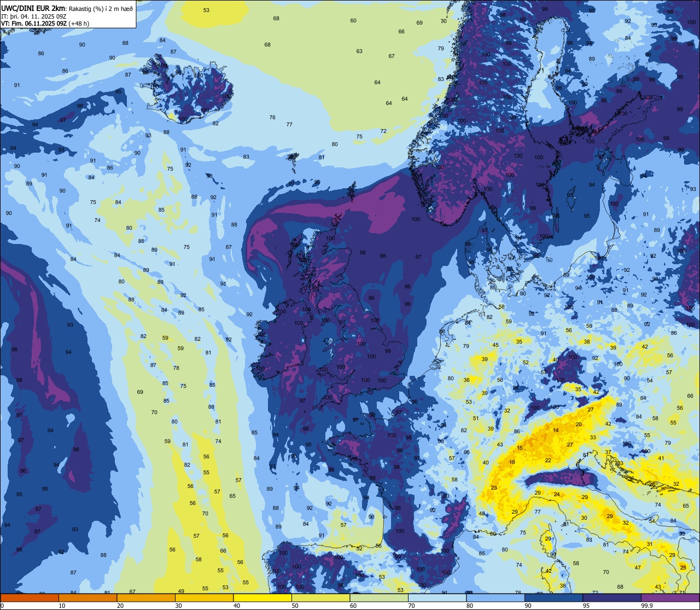
Task: Click the humidity value 45 near the Netherlands
Action: click(495, 345)
